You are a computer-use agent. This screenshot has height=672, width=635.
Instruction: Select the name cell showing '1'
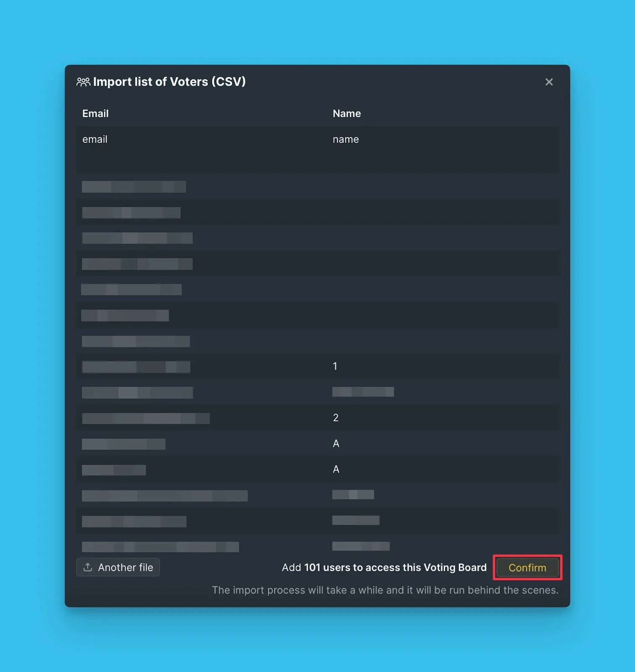(335, 366)
